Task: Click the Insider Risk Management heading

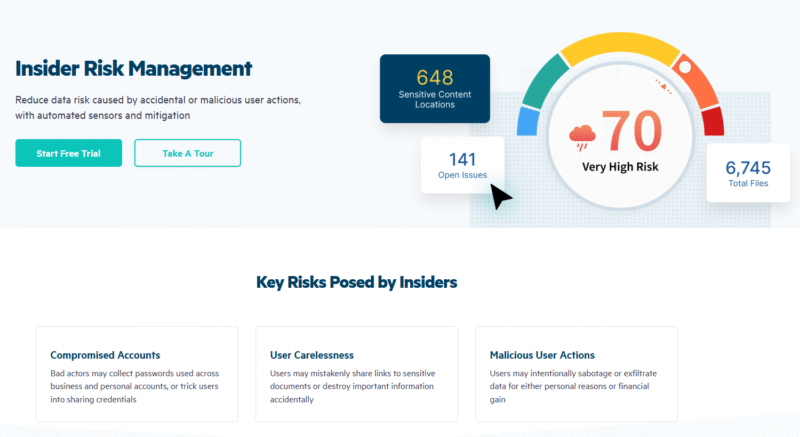Action: 133,68
